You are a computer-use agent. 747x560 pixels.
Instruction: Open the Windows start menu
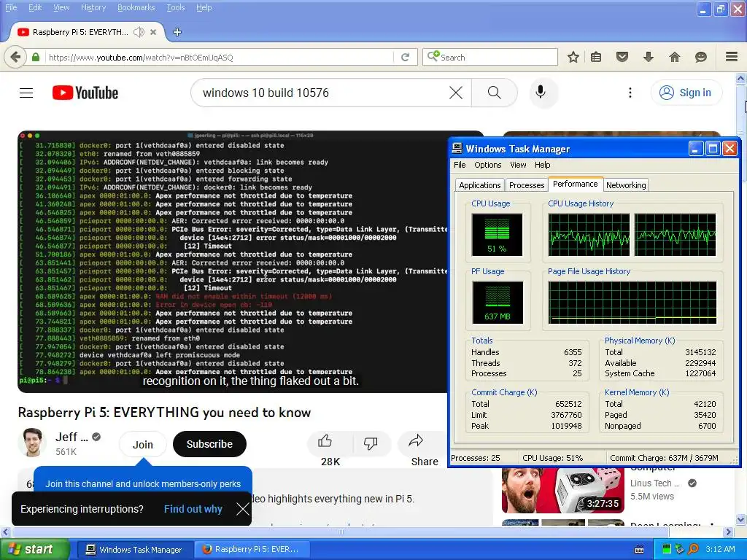(x=34, y=549)
